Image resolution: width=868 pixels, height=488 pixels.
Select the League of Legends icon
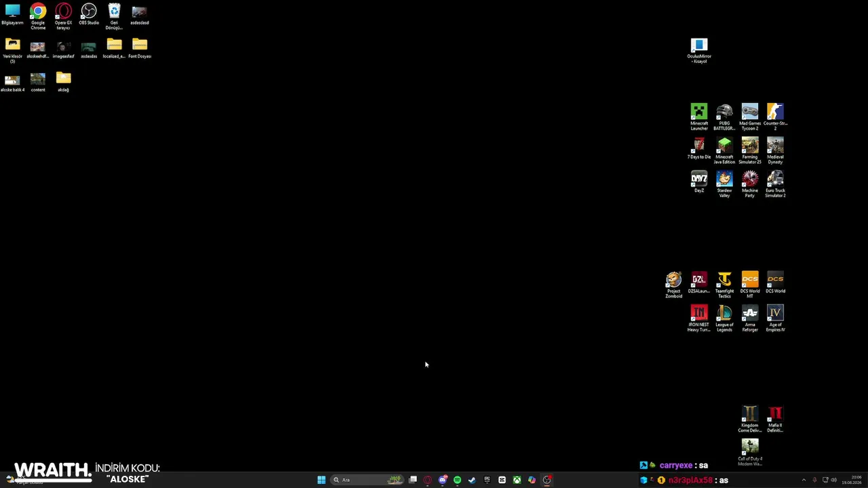pyautogui.click(x=724, y=319)
